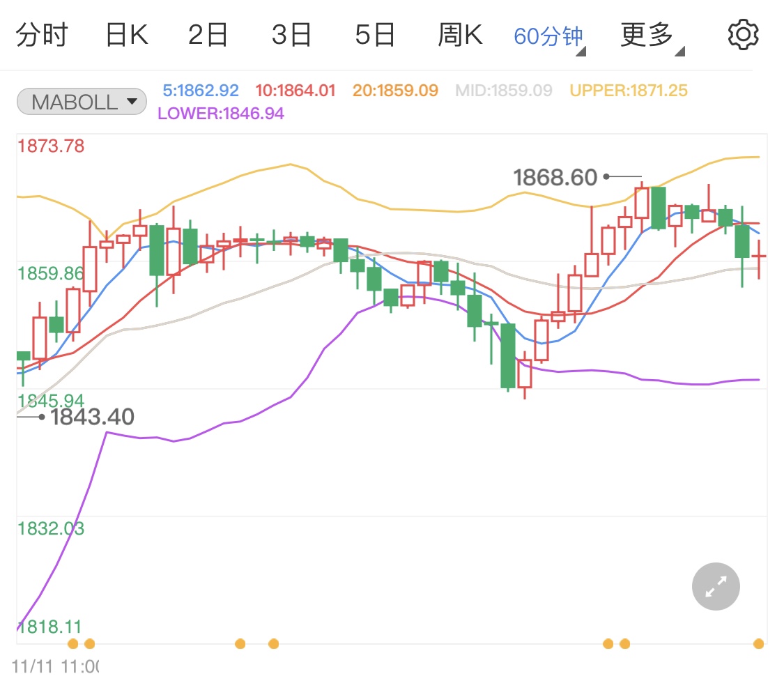This screenshot has height=690, width=784.
Task: Click the MID:1859.09 band value
Action: (x=503, y=91)
